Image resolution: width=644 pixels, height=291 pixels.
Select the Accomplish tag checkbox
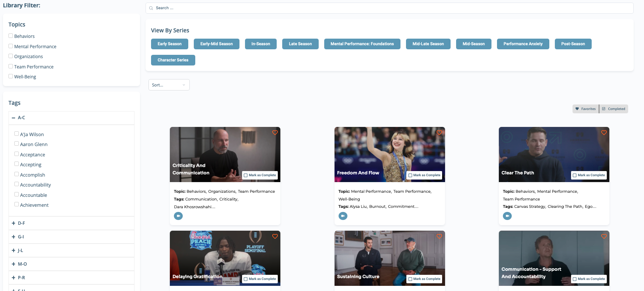click(17, 174)
